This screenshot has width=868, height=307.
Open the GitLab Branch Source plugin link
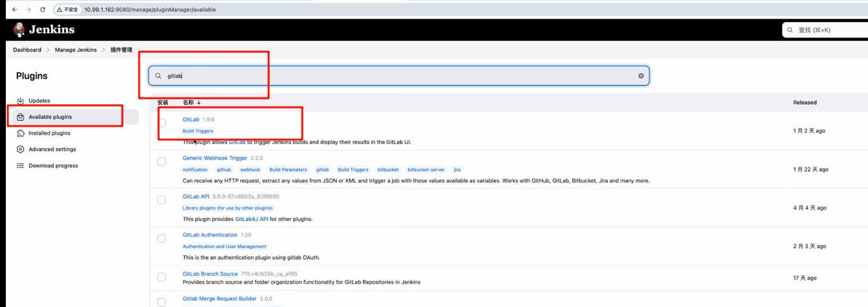coord(210,274)
